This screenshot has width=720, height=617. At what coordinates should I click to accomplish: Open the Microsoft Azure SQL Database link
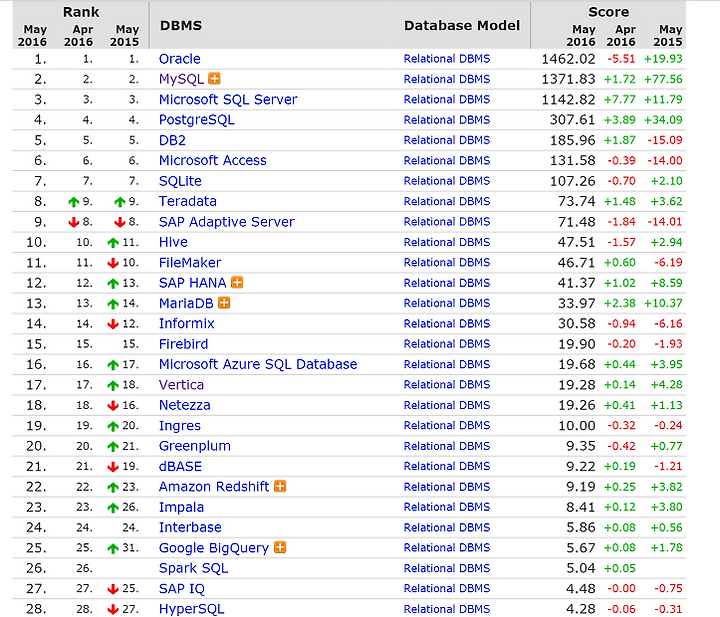pyautogui.click(x=258, y=364)
